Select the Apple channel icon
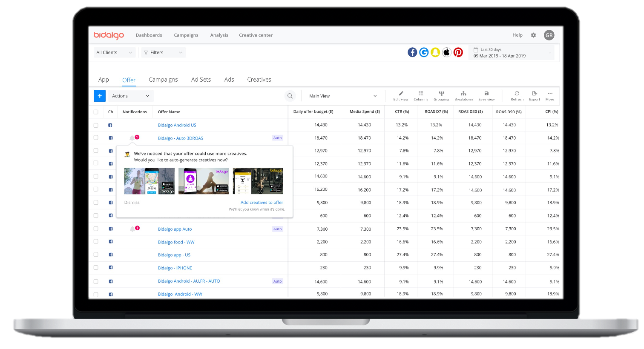 pyautogui.click(x=447, y=52)
